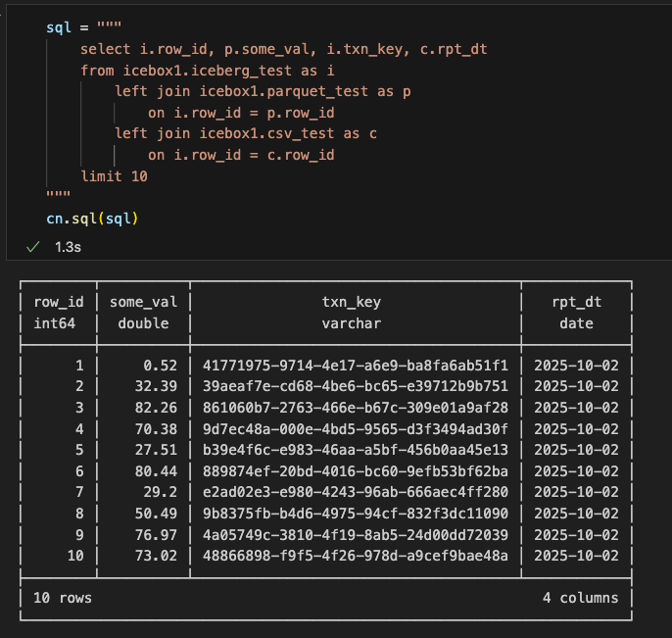
Task: Click the some_val cell 29.2
Action: pos(161,492)
